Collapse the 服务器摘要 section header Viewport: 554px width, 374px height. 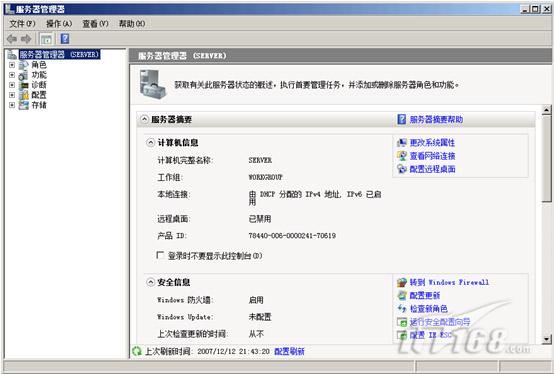(x=145, y=119)
